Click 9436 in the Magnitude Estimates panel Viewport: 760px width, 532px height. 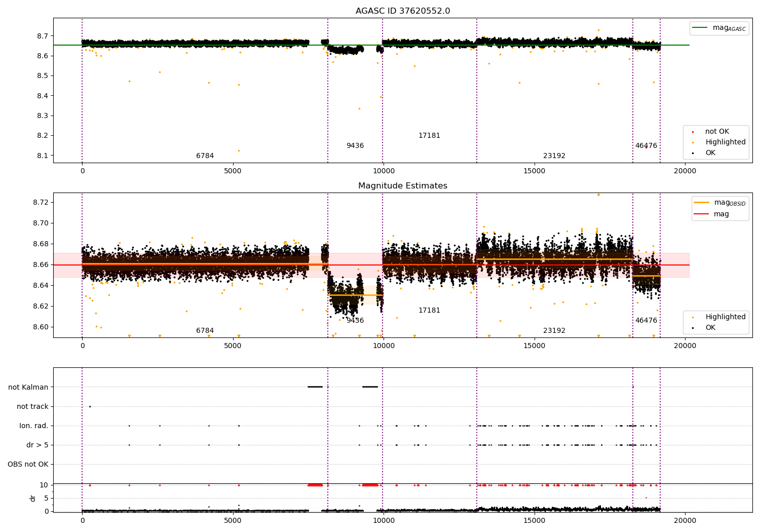click(x=355, y=321)
